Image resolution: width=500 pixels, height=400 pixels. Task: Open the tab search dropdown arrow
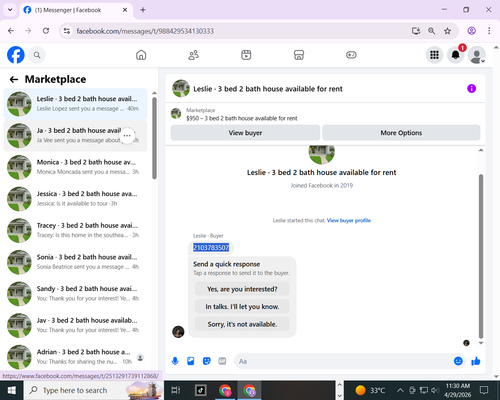point(10,10)
